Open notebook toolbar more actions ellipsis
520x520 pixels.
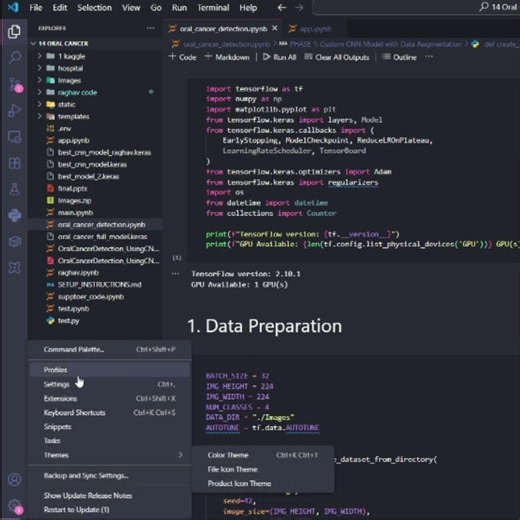(429, 57)
